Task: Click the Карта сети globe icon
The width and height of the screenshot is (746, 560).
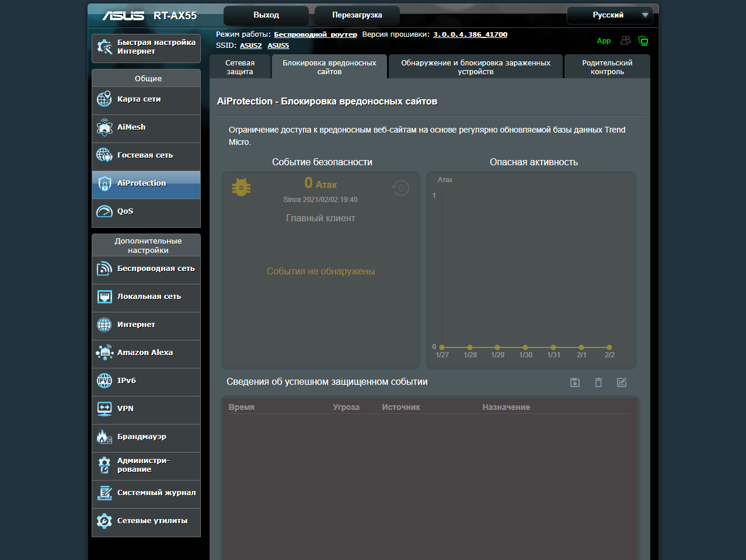Action: coord(104,99)
